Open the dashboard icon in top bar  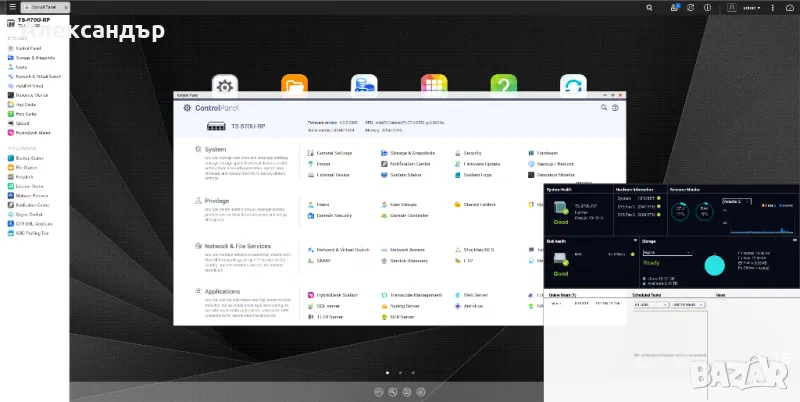789,8
